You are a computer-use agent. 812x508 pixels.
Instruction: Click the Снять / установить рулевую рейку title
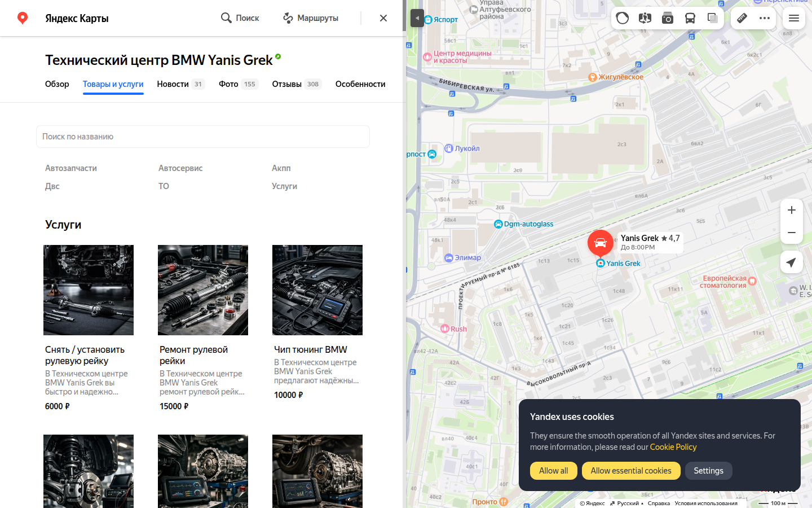[85, 355]
